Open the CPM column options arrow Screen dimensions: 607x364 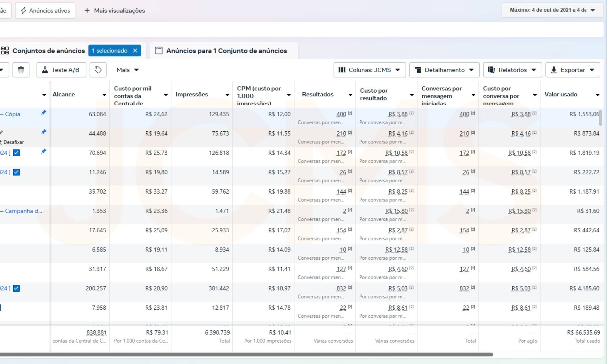[x=289, y=95]
